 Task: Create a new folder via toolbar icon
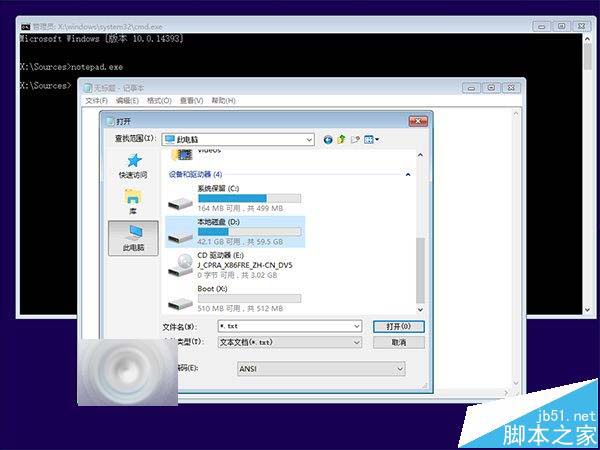(354, 139)
